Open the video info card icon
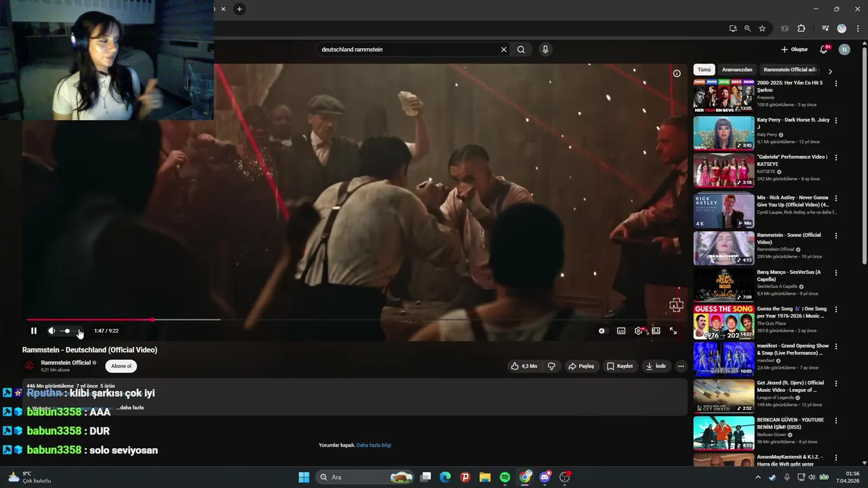The width and height of the screenshot is (868, 488). pos(677,73)
